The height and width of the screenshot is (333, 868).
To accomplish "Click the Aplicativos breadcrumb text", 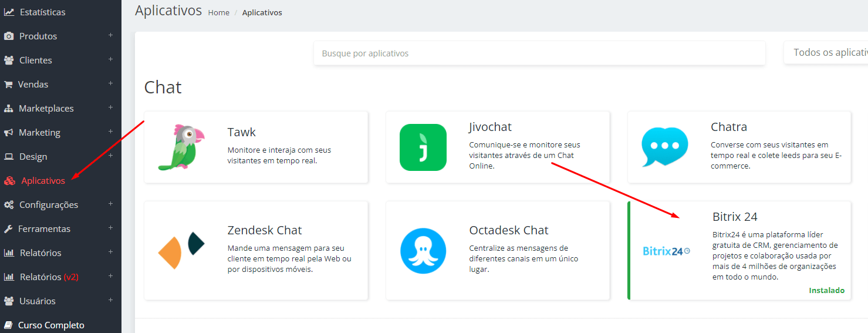I will 262,12.
